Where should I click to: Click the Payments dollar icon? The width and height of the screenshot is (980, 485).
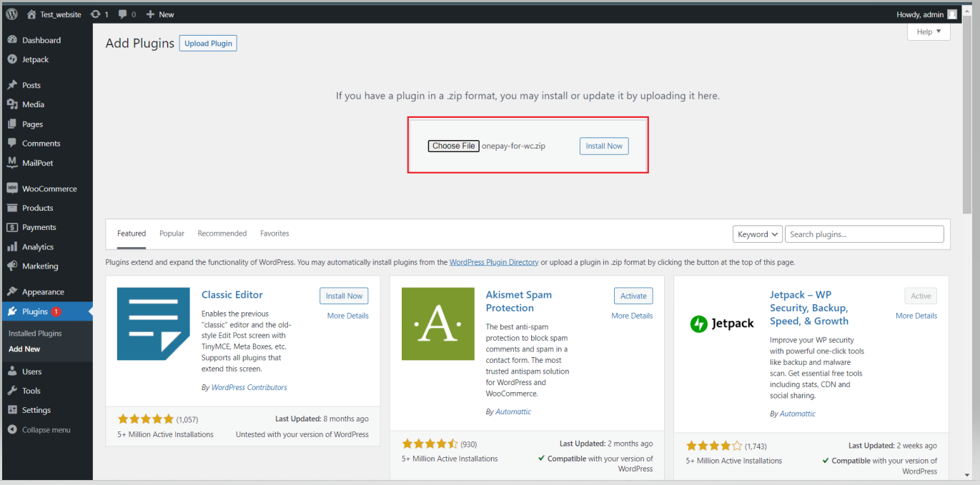[x=12, y=227]
